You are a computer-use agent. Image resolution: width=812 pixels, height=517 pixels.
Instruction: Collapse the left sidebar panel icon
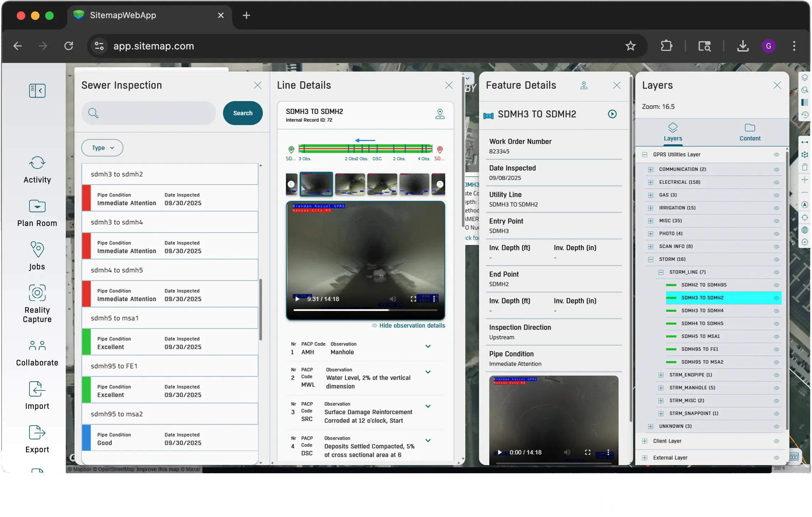37,90
